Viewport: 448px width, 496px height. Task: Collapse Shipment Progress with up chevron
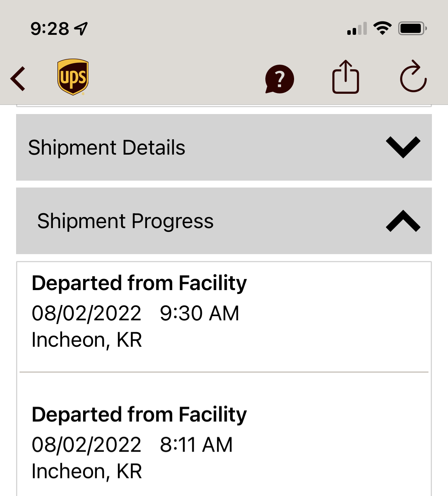(403, 221)
